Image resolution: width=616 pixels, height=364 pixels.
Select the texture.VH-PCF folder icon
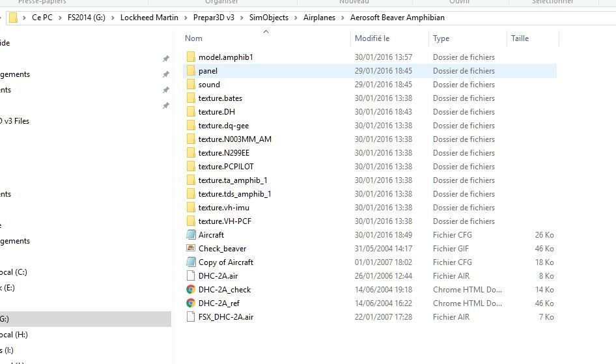pyautogui.click(x=191, y=221)
